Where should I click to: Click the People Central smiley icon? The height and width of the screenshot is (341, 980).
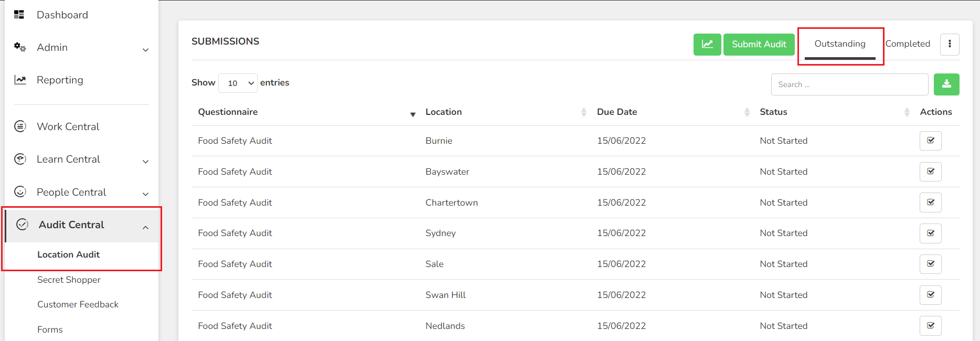pos(20,192)
